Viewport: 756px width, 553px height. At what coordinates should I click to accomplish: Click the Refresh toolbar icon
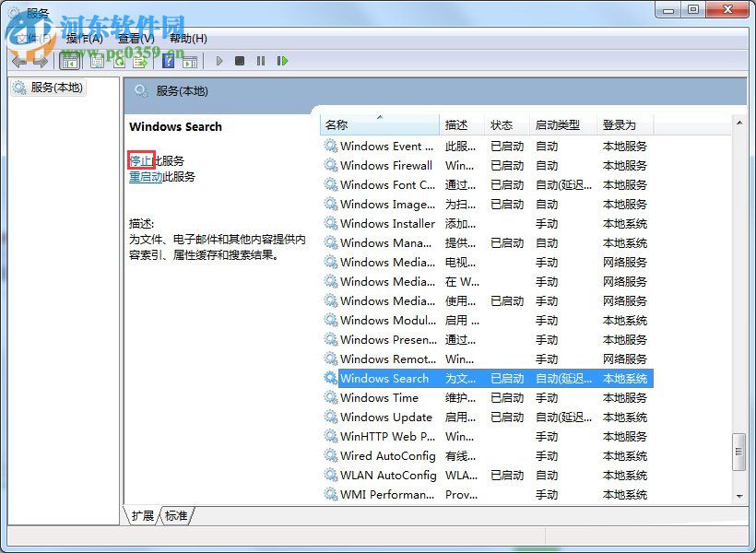coord(118,61)
